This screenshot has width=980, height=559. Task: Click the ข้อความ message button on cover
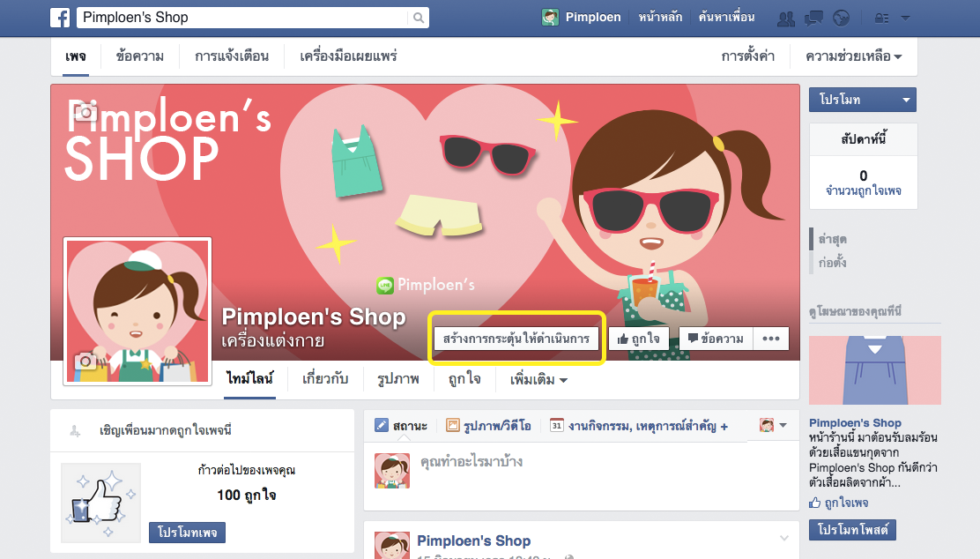(x=716, y=339)
